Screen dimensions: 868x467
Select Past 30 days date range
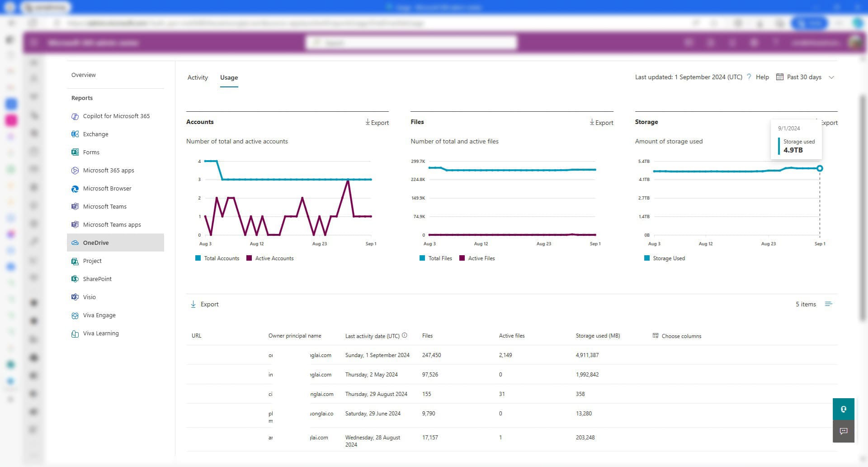click(x=805, y=77)
